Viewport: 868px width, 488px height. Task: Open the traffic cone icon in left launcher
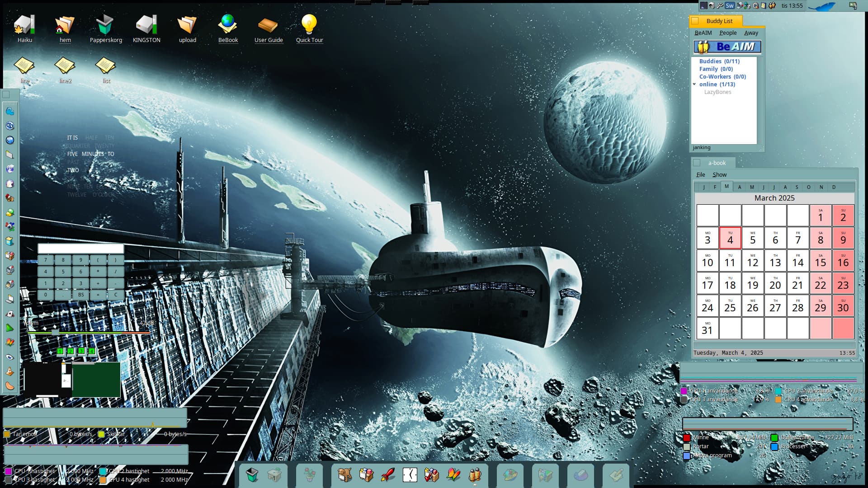(9, 371)
